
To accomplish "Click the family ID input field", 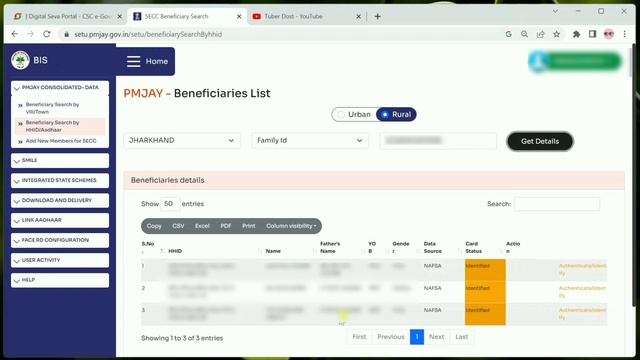I will point(438,140).
